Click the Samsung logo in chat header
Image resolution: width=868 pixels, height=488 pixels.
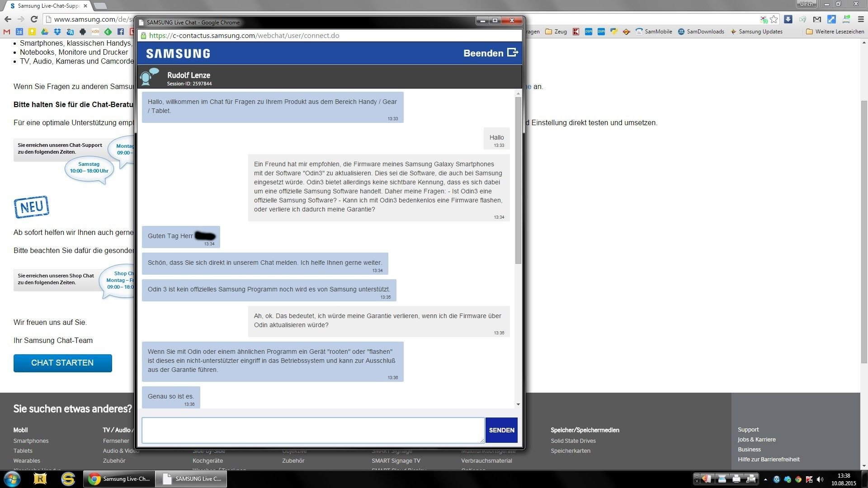pyautogui.click(x=178, y=53)
